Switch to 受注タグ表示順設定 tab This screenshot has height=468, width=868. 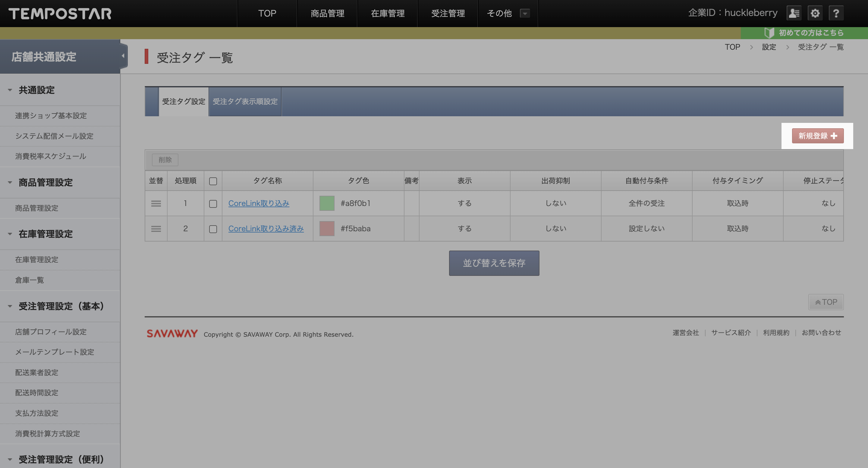coord(245,101)
